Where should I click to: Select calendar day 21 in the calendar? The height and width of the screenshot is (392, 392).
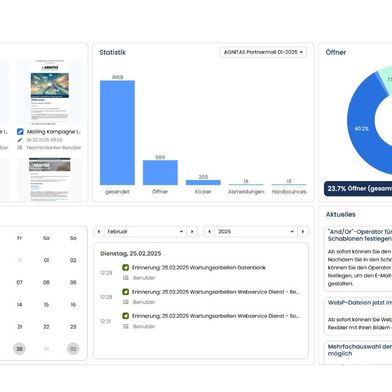(19, 327)
